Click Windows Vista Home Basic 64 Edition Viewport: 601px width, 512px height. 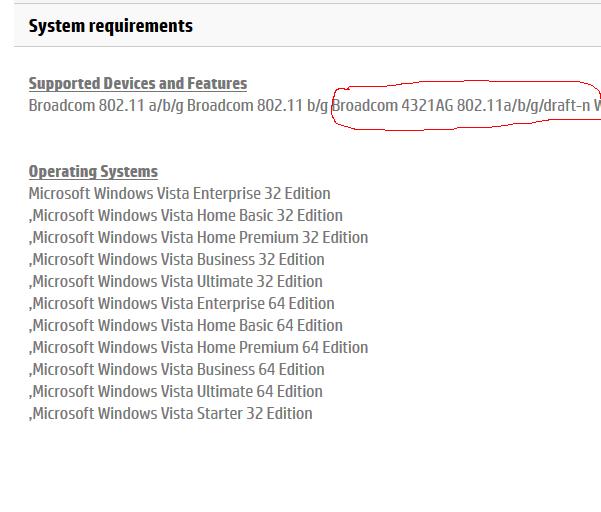pos(187,326)
